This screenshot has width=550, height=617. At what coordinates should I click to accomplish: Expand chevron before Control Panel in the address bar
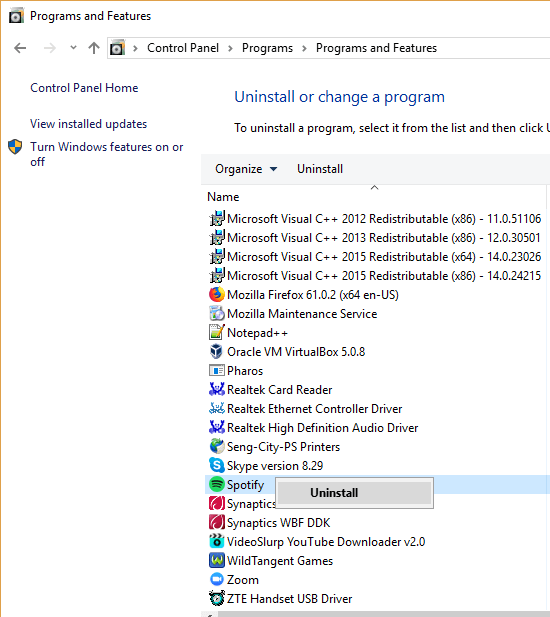click(x=135, y=48)
